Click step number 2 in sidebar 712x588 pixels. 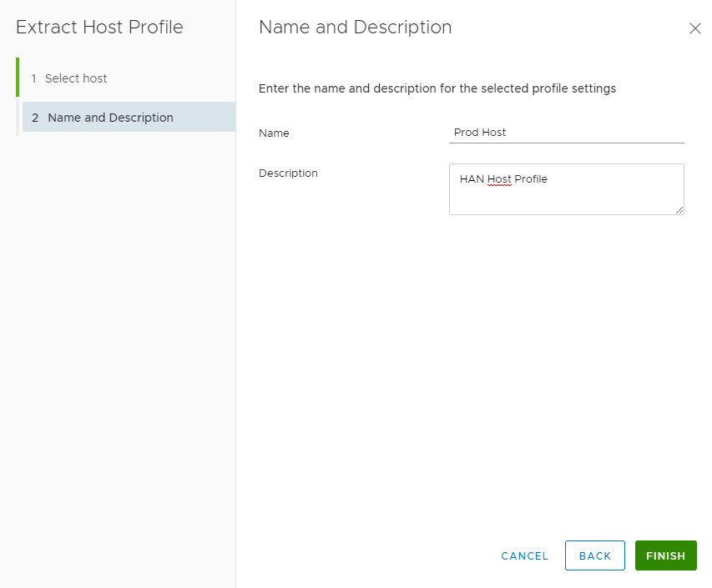(35, 118)
